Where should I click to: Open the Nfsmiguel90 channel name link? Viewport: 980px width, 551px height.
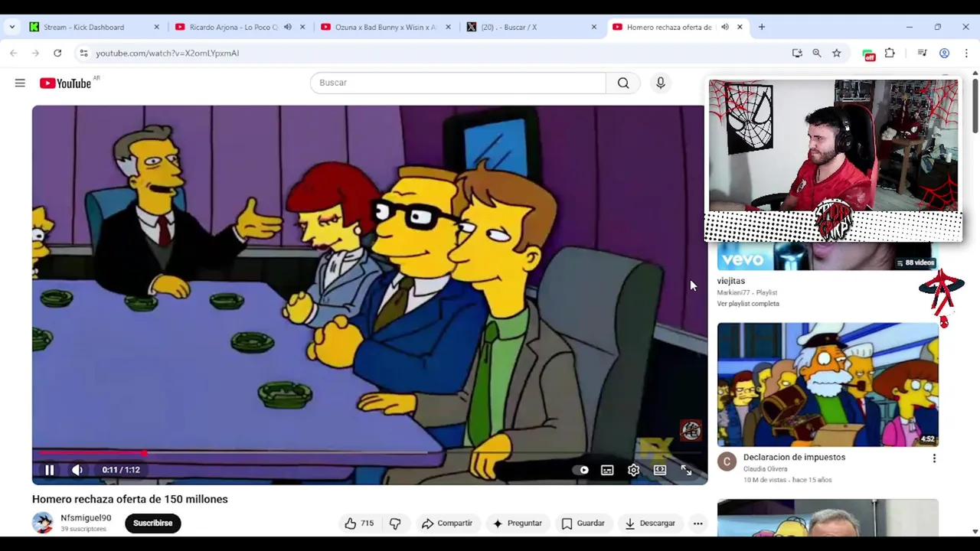(x=86, y=518)
